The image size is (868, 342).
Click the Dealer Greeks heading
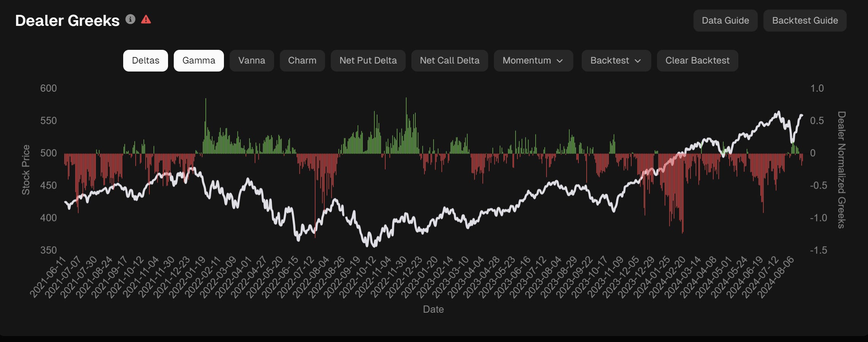coord(67,21)
